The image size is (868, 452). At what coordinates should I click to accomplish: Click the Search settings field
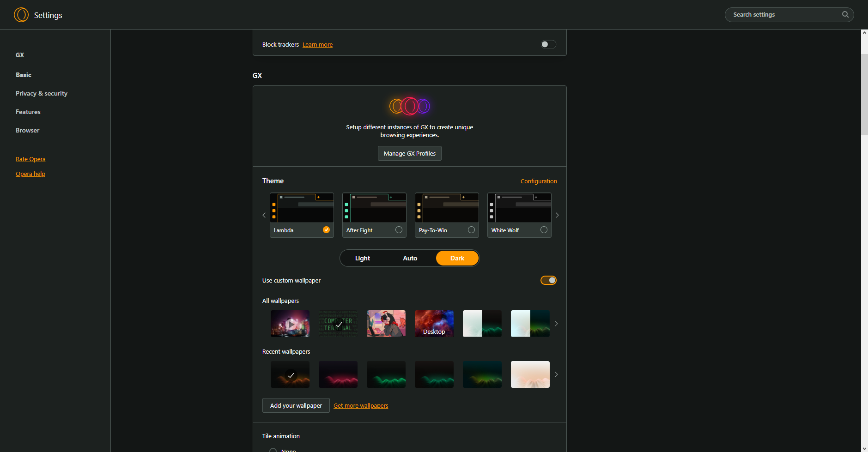789,14
